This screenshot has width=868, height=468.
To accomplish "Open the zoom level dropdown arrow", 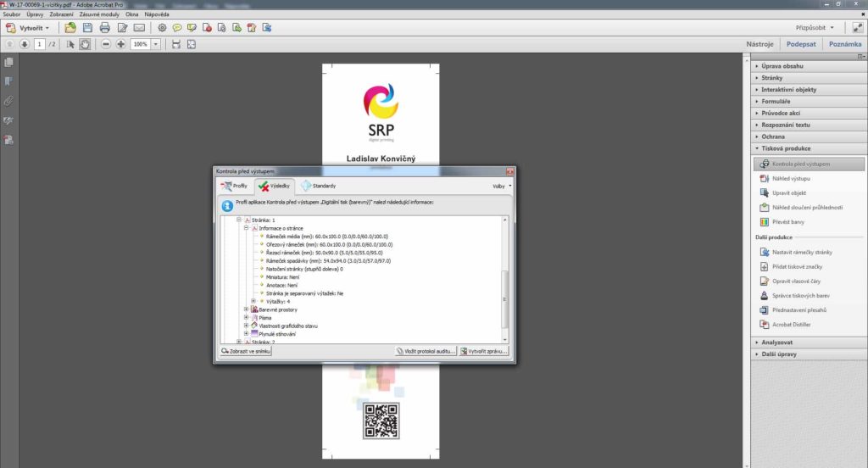I will coord(156,44).
